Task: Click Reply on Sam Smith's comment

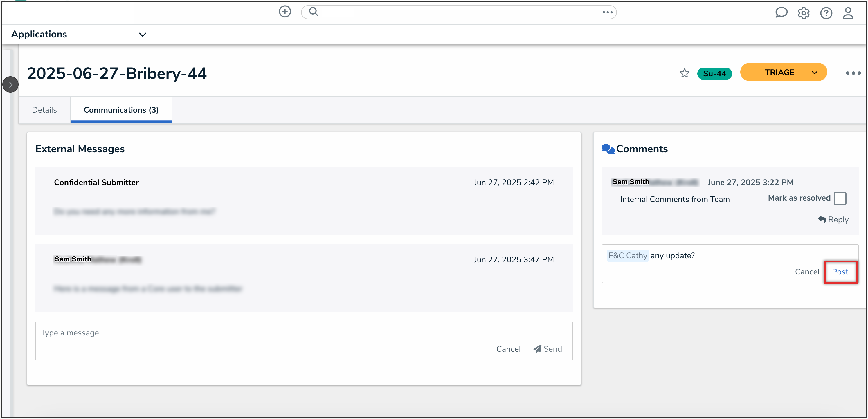Action: coord(833,220)
